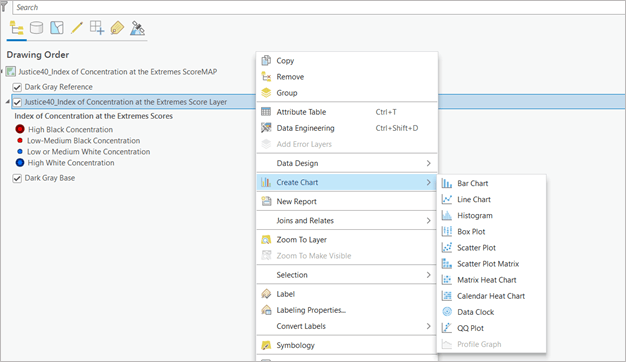
Task: Create a Scatter Plot chart
Action: point(491,248)
